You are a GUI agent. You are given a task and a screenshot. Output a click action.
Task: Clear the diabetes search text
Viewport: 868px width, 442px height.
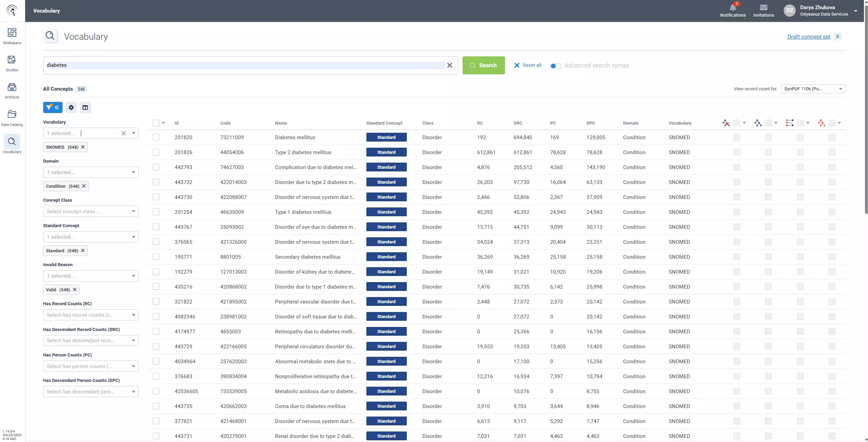pyautogui.click(x=450, y=65)
